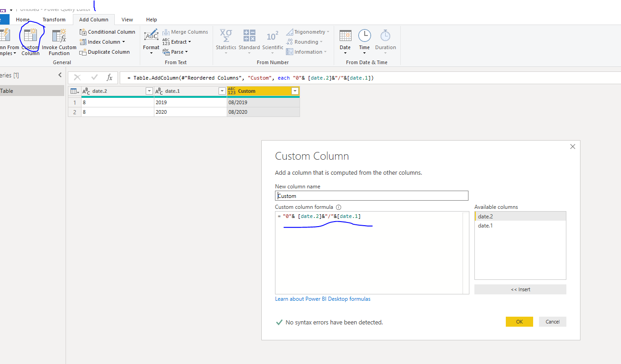Close the Custom Column dialog
The image size is (621, 364).
(573, 147)
